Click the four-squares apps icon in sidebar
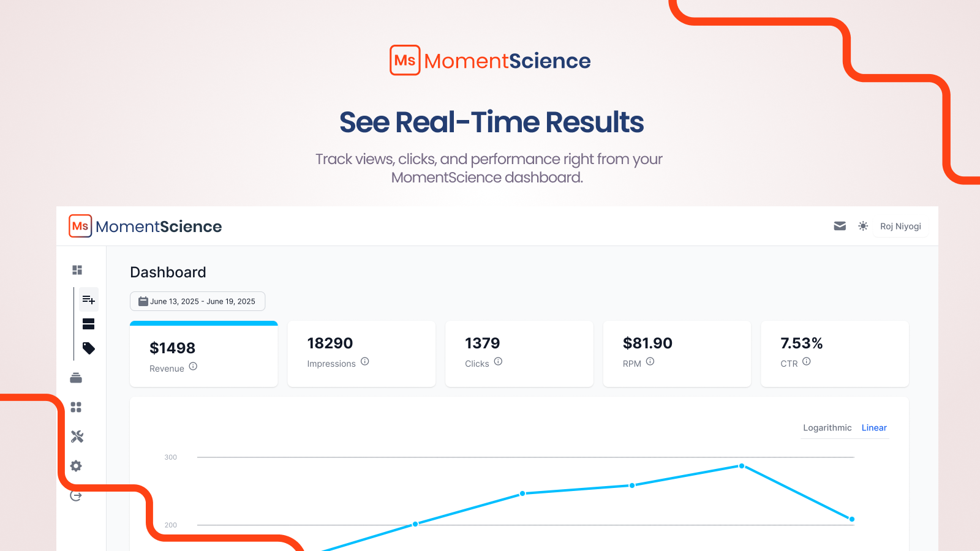Viewport: 980px width, 551px height. click(76, 407)
